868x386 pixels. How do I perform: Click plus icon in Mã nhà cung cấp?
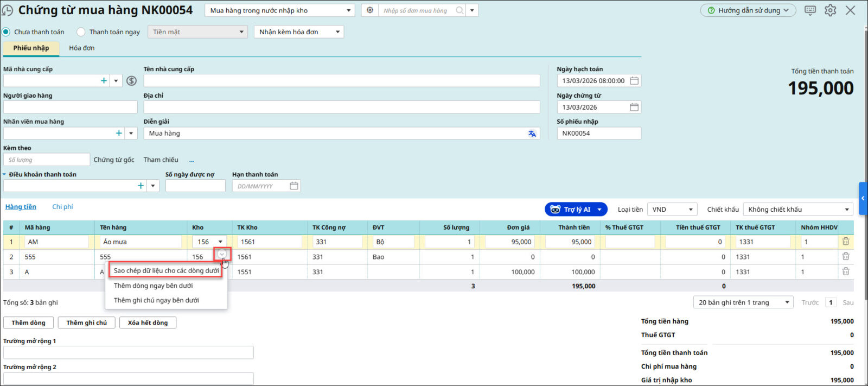coord(104,81)
